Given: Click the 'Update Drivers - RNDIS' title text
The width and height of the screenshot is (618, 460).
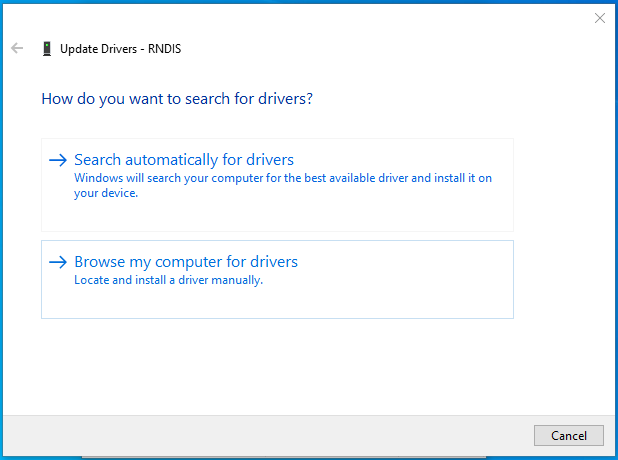Looking at the screenshot, I should click(x=121, y=49).
